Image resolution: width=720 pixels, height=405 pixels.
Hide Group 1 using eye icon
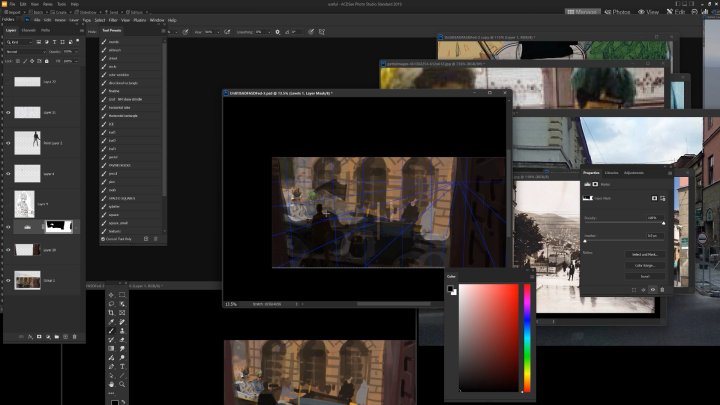pyautogui.click(x=8, y=281)
